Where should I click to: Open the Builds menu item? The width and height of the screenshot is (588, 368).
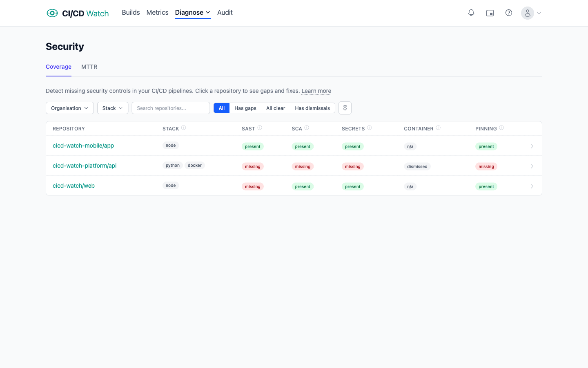(x=131, y=13)
